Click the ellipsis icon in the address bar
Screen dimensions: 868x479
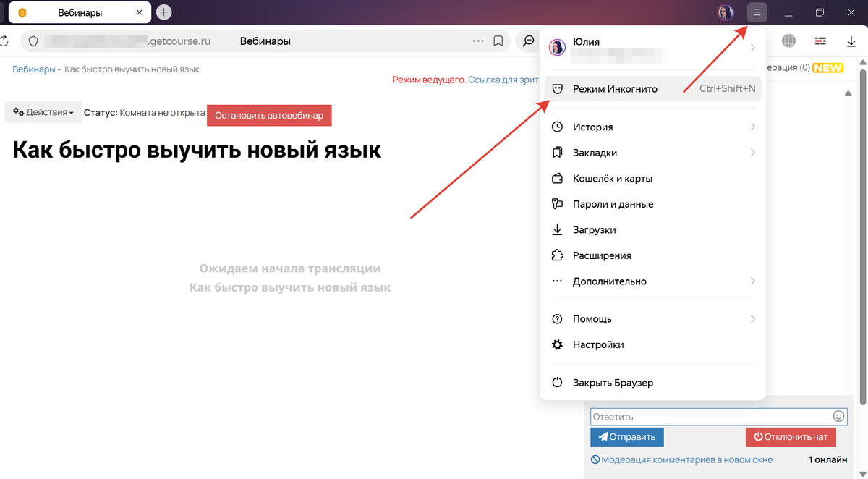click(x=477, y=41)
